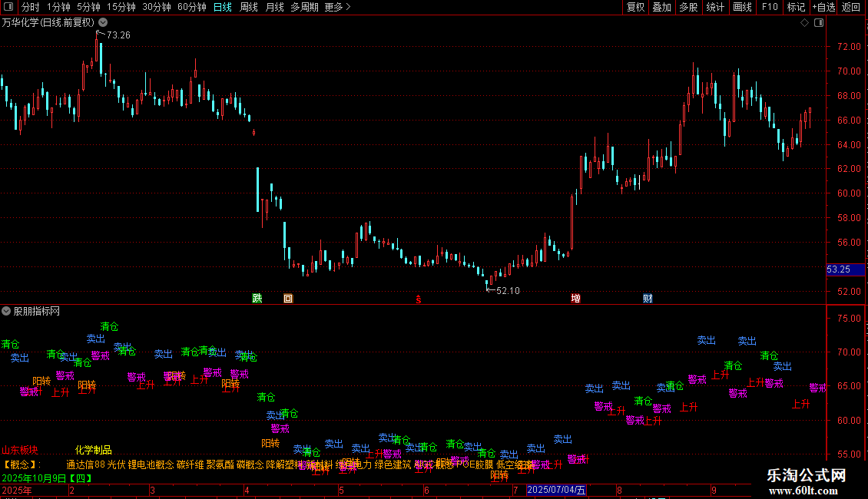868x499 pixels.
Task: Click the 72.00 price axis label
Action: (849, 47)
